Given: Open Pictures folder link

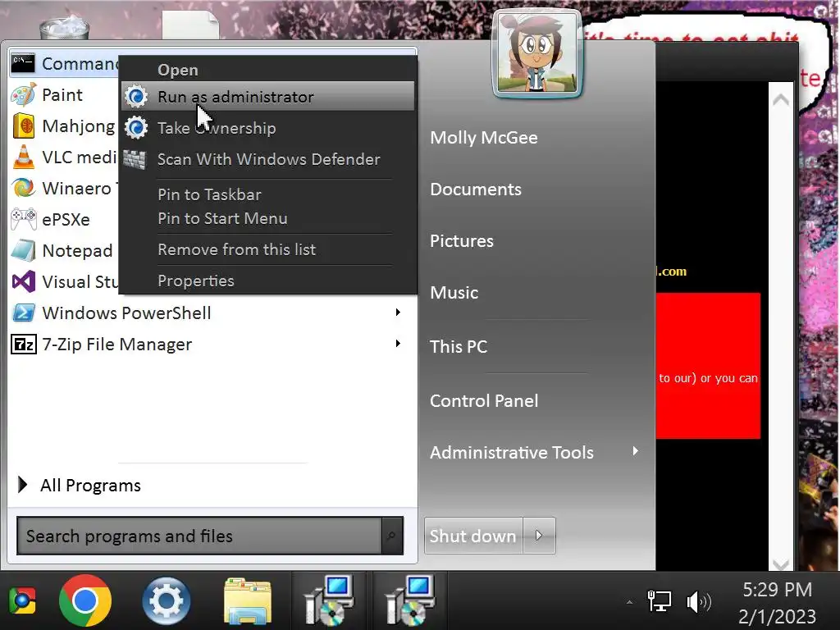Looking at the screenshot, I should (x=462, y=241).
